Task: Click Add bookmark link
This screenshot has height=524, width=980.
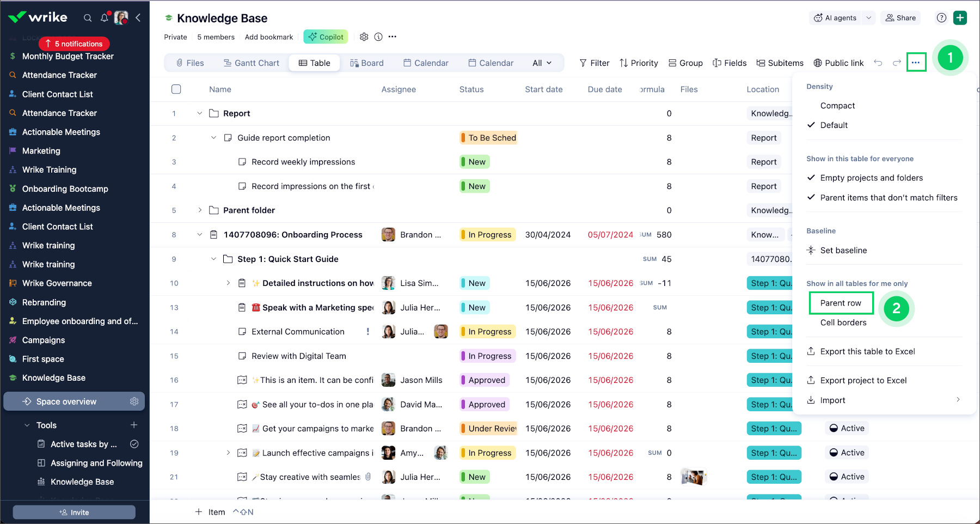Action: pos(269,37)
